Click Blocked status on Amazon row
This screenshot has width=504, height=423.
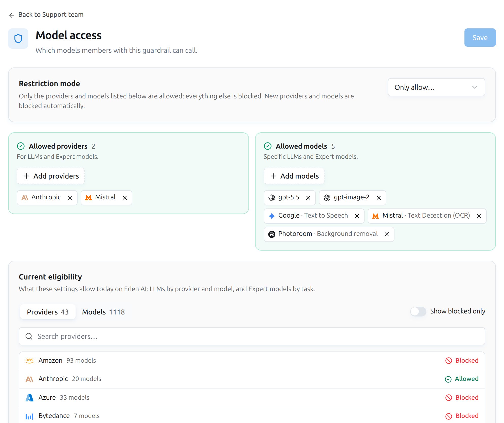pyautogui.click(x=462, y=361)
